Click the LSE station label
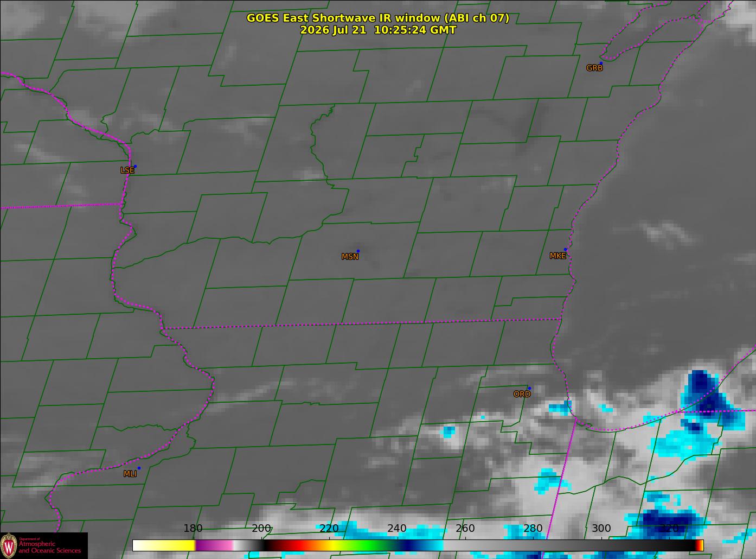The width and height of the screenshot is (756, 559). coord(127,170)
